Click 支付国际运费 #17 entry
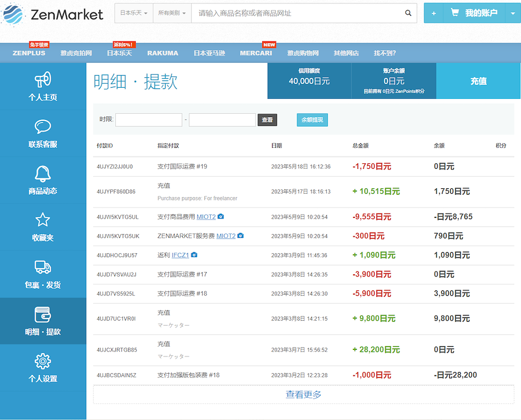Viewport: 521px width, 420px height. tap(183, 274)
